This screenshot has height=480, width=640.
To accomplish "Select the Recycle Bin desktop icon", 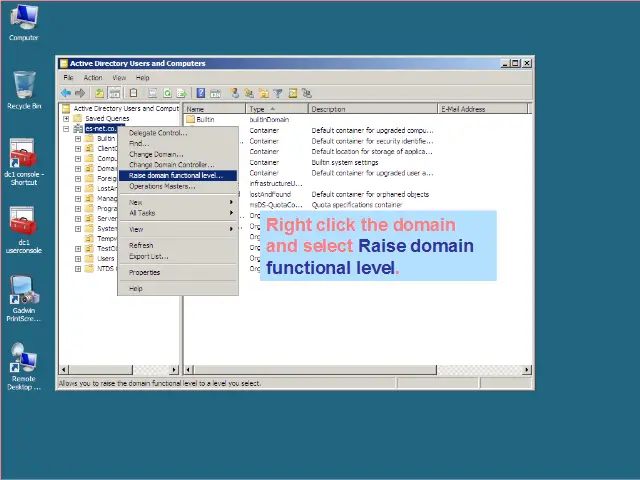I will (x=24, y=90).
